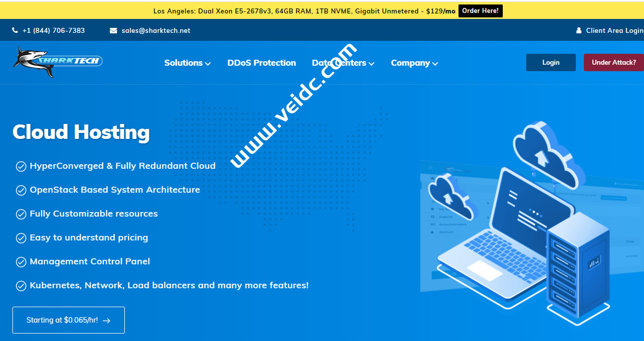Click the Order Here! button

tap(480, 11)
